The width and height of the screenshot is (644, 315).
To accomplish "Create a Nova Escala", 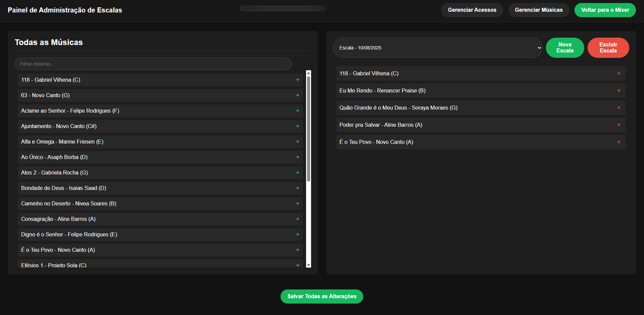I will pos(565,48).
